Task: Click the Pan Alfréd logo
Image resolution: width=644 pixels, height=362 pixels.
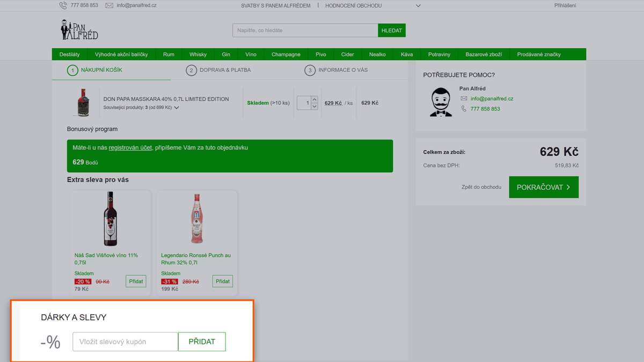Action: point(79,31)
